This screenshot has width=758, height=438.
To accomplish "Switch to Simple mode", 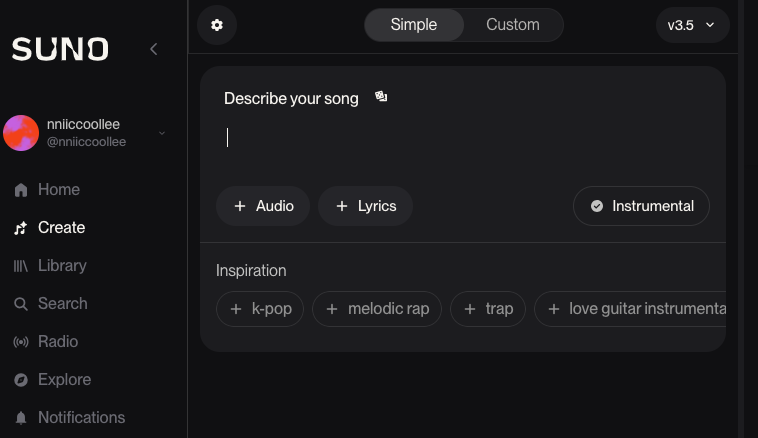I will (414, 25).
